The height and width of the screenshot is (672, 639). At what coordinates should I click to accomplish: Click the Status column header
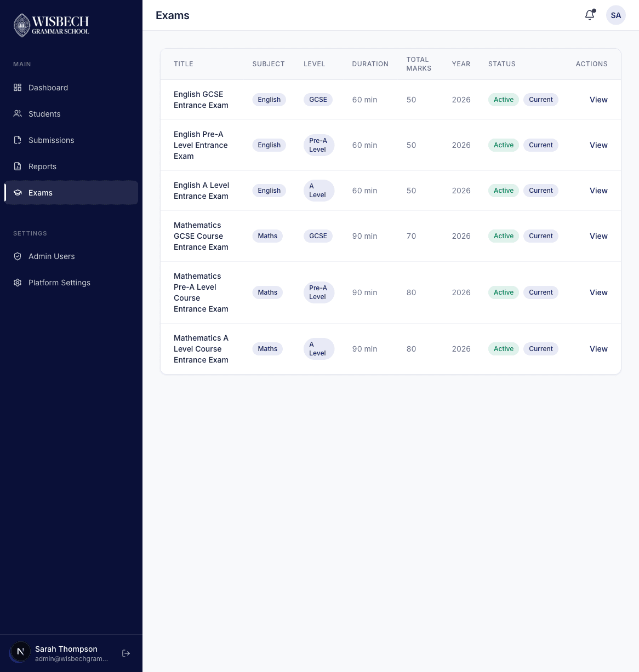501,64
